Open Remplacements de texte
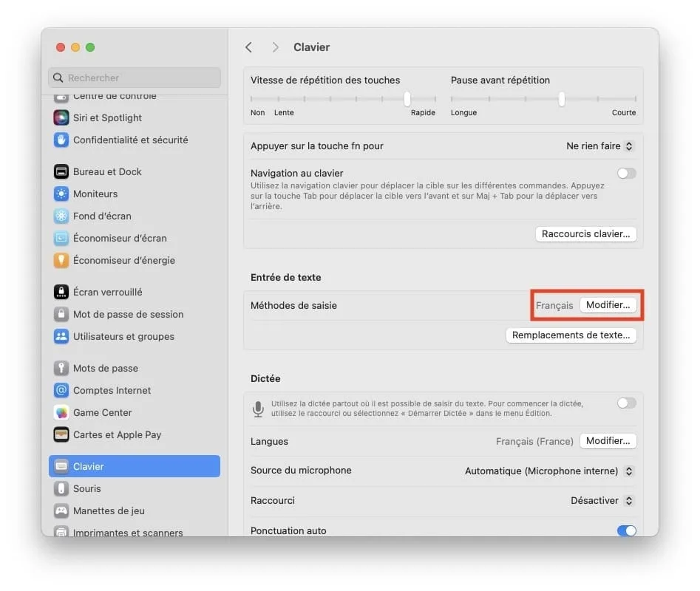700x591 pixels. pos(571,335)
